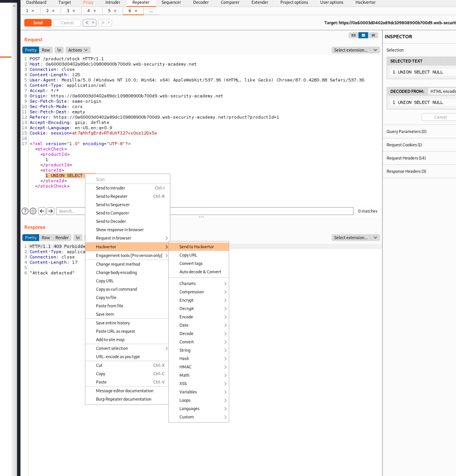This screenshot has width=456, height=476.
Task: Open search settings gear icon
Action: click(x=33, y=211)
